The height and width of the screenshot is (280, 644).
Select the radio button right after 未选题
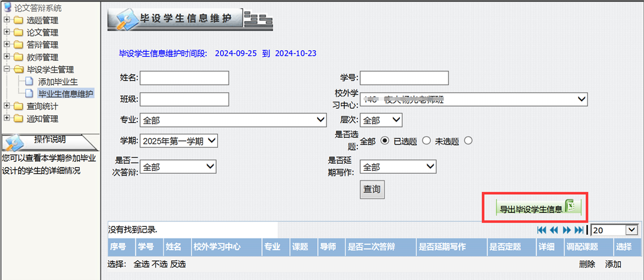click(x=468, y=141)
